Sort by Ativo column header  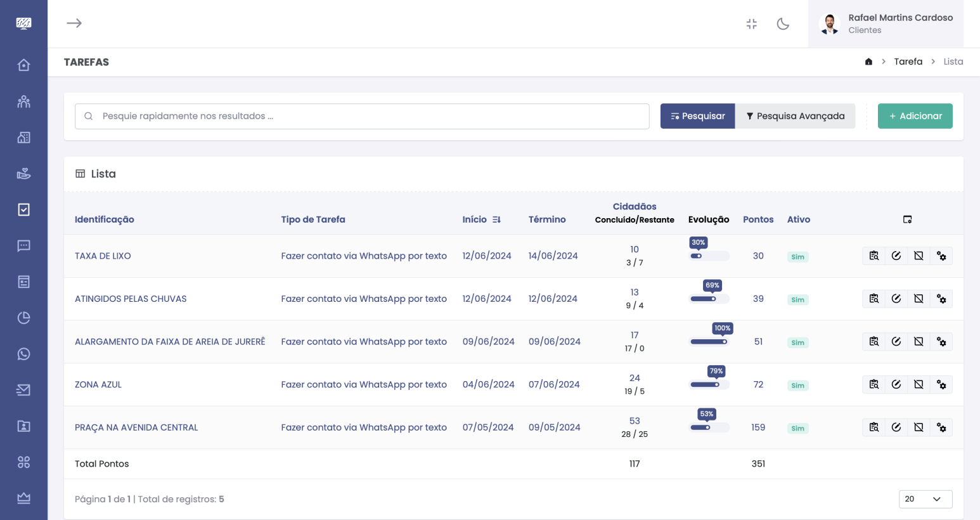[799, 219]
